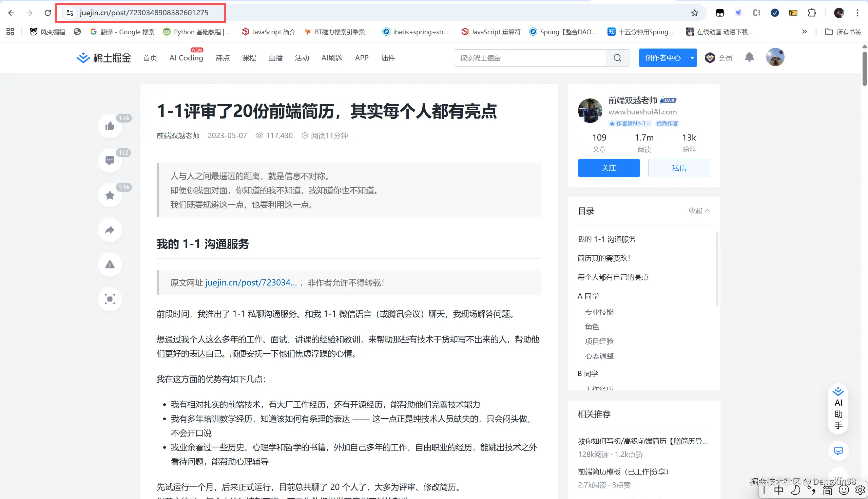Capture the article using the screenshot icon
Screen dimensions: 868x499
(x=110, y=299)
